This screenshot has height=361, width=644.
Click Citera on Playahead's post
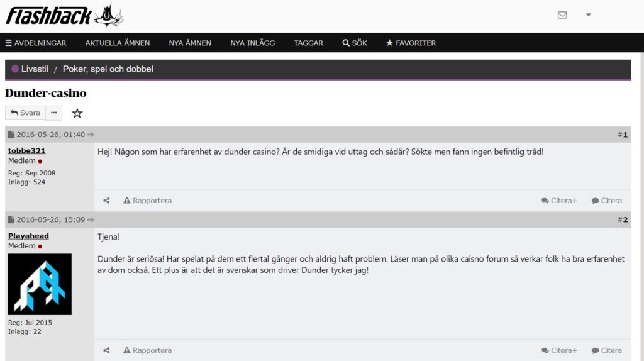click(x=607, y=350)
